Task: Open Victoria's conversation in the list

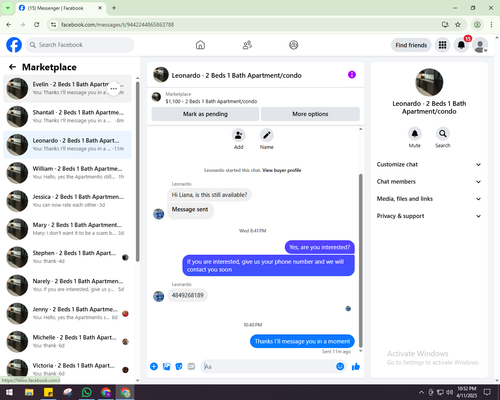Action: 67,369
